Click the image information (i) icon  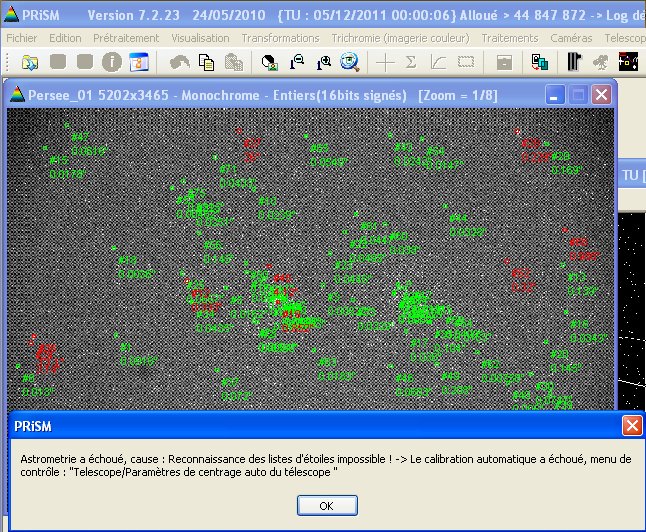[x=112, y=61]
